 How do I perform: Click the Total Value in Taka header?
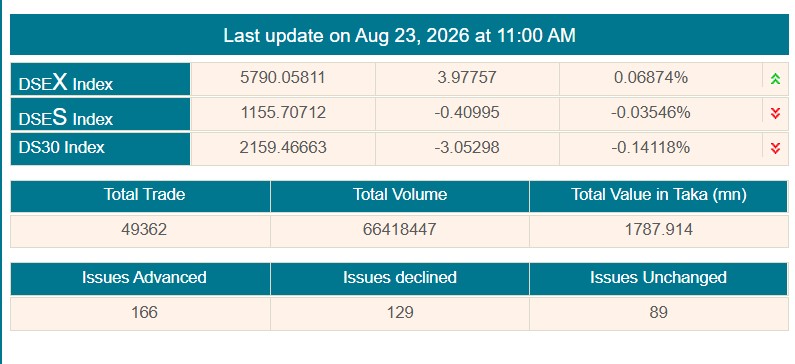(x=659, y=196)
